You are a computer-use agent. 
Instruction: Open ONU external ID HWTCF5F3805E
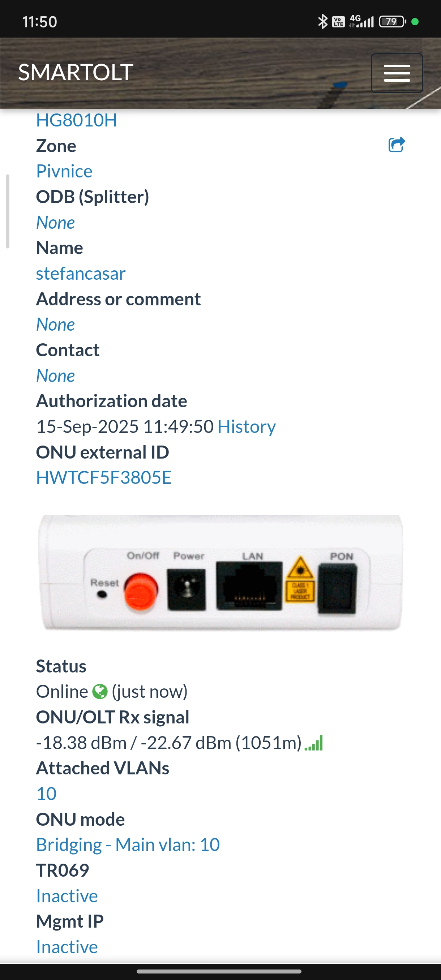(104, 478)
